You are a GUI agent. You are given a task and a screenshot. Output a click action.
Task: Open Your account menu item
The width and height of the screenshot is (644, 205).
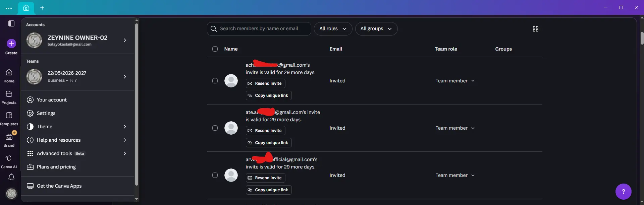point(77,100)
